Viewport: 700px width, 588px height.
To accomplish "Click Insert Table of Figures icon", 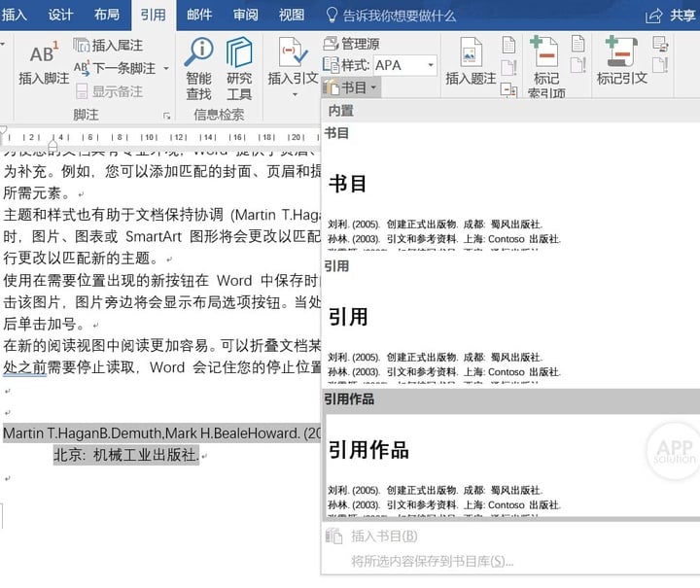I will tap(508, 45).
